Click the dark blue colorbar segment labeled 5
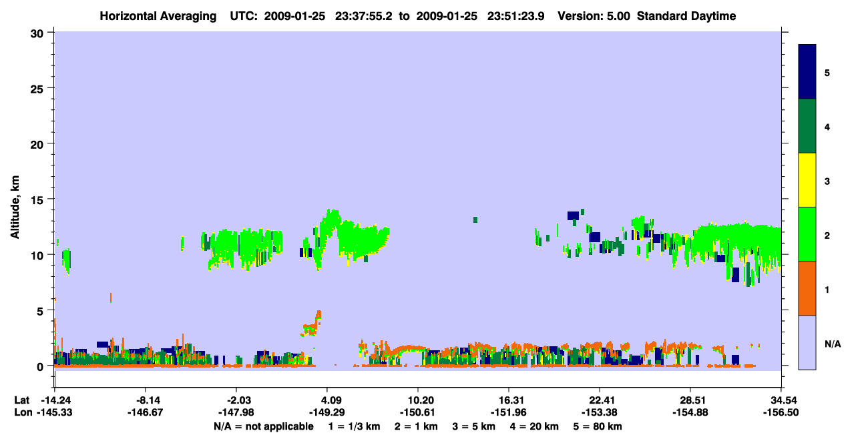868x445 pixels. click(x=807, y=72)
